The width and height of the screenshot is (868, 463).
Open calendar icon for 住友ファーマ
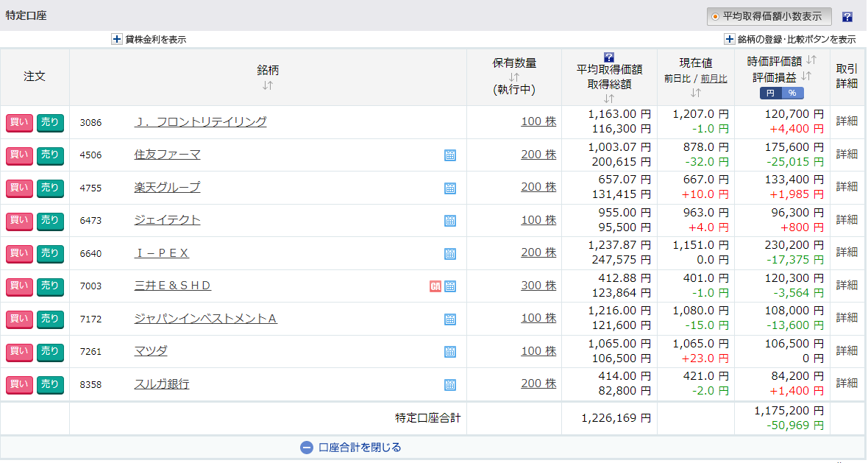450,155
